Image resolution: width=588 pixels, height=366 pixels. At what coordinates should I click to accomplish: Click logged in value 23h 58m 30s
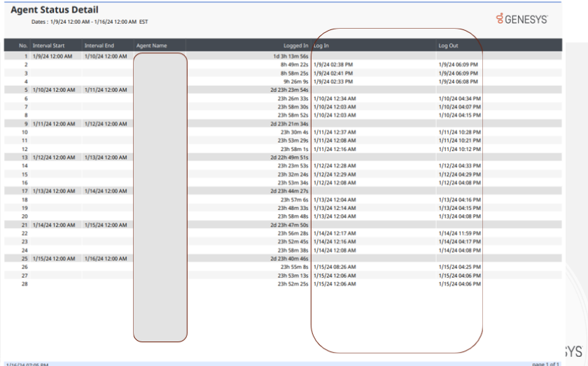(x=293, y=107)
